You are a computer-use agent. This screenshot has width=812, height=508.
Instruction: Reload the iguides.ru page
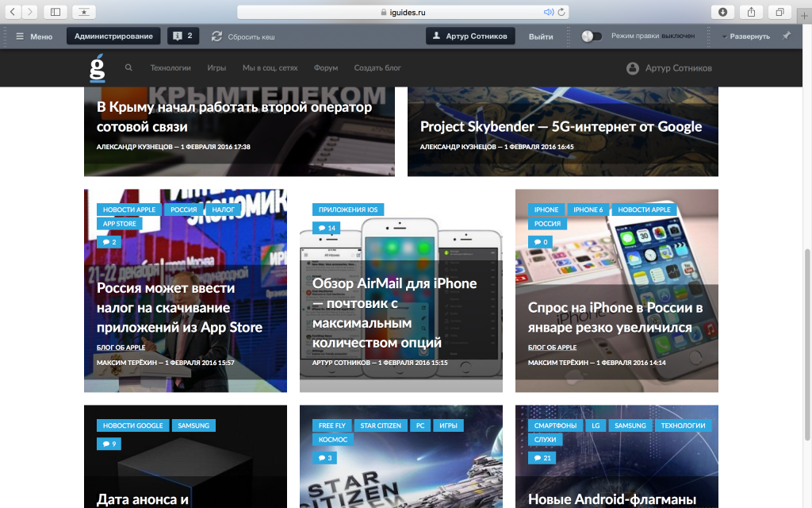pyautogui.click(x=561, y=12)
